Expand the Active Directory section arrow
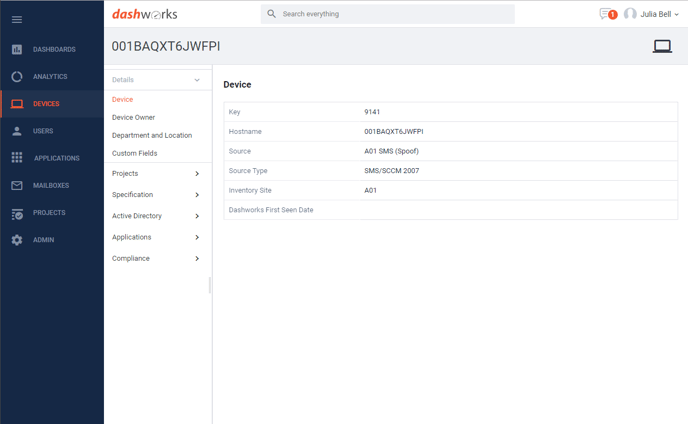 [x=197, y=216]
